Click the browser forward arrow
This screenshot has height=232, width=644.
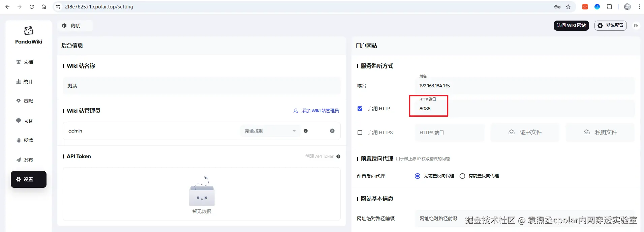20,7
